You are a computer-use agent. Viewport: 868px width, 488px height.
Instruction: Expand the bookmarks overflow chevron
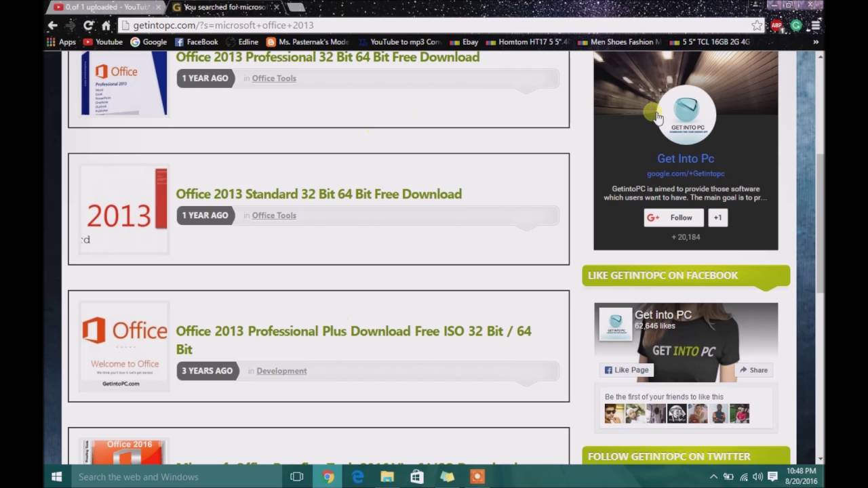tap(816, 42)
